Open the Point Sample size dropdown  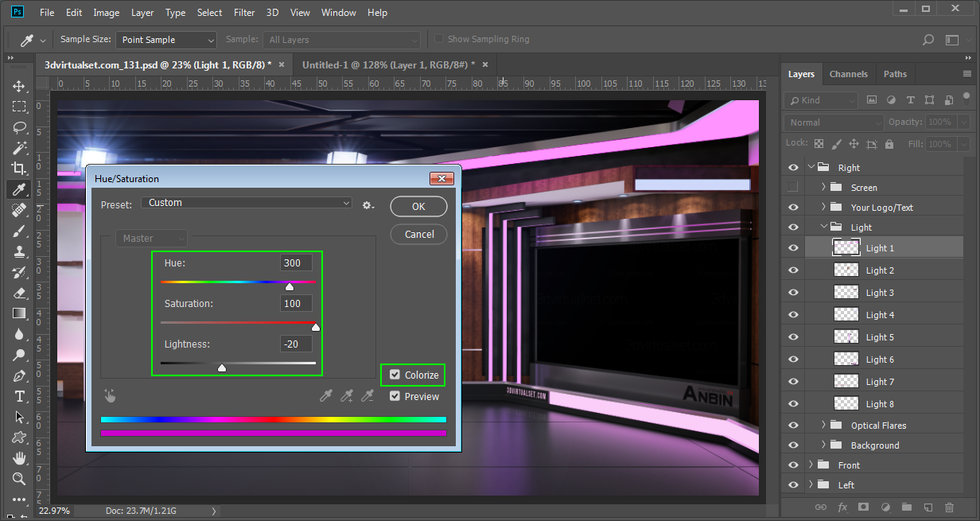[x=165, y=39]
